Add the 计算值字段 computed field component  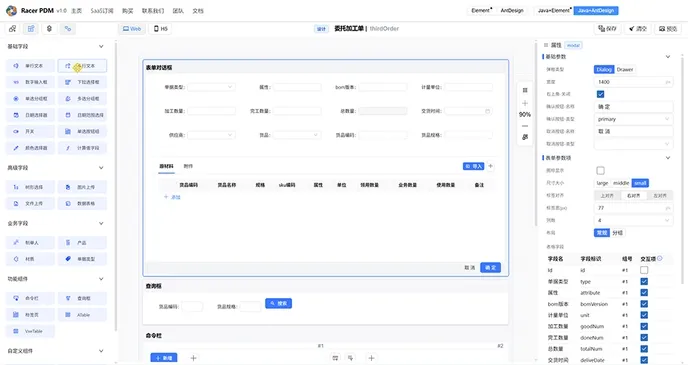click(82, 148)
